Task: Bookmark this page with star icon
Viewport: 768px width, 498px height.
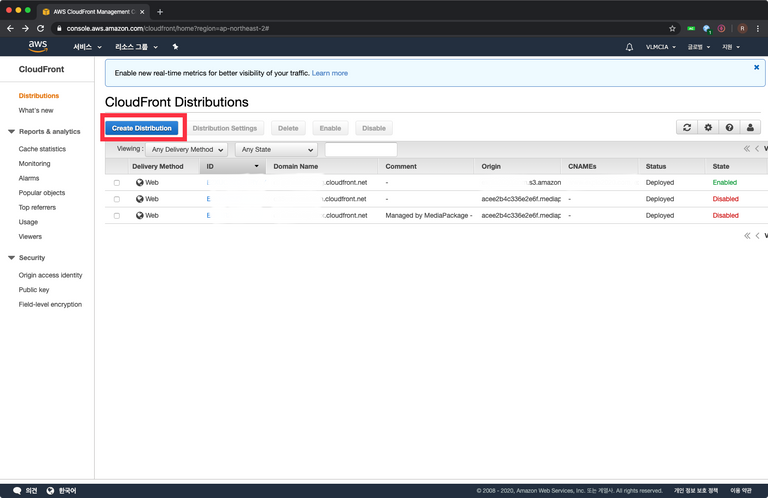Action: tap(672, 28)
